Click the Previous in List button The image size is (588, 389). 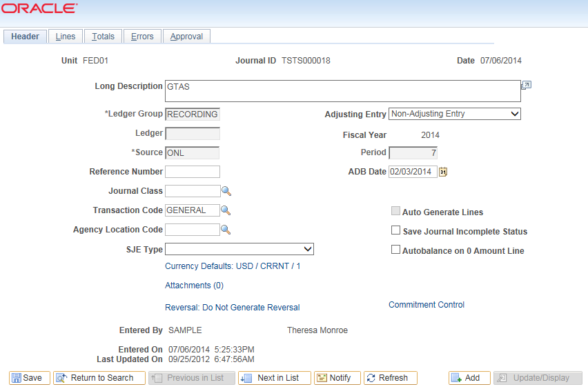click(192, 378)
